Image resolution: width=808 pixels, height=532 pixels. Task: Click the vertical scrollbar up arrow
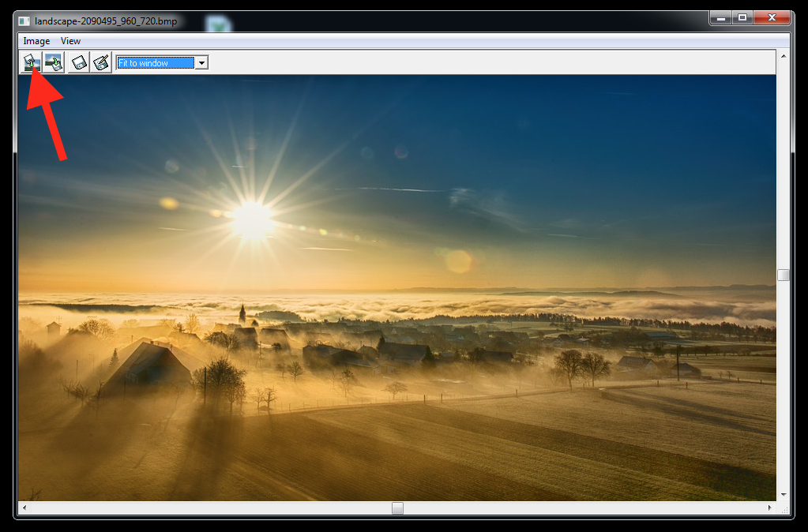(784, 55)
